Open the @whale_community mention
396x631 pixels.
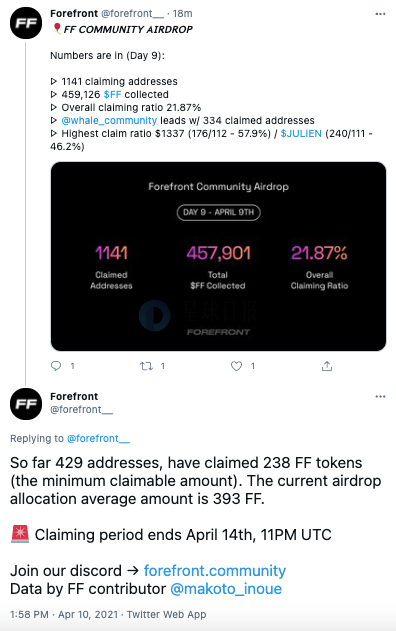[109, 121]
